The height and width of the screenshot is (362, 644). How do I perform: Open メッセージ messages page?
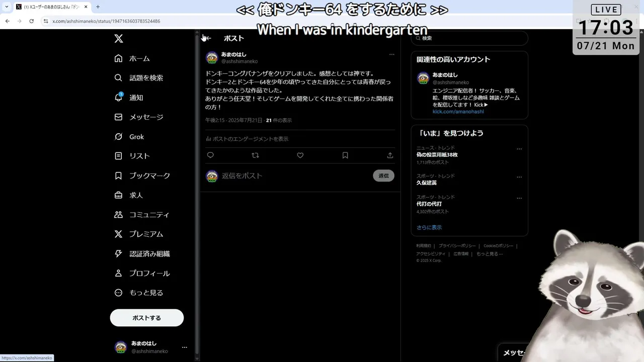pos(139,117)
